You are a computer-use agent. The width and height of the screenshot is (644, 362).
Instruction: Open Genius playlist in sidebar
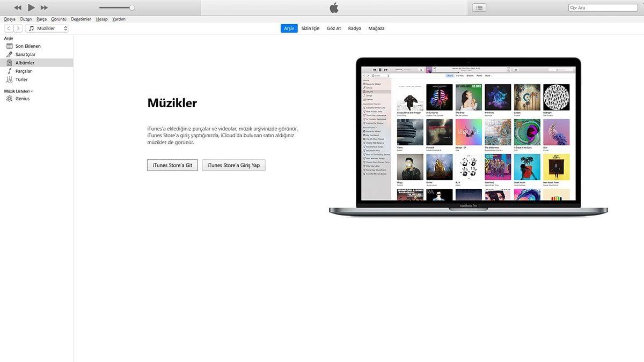(22, 99)
